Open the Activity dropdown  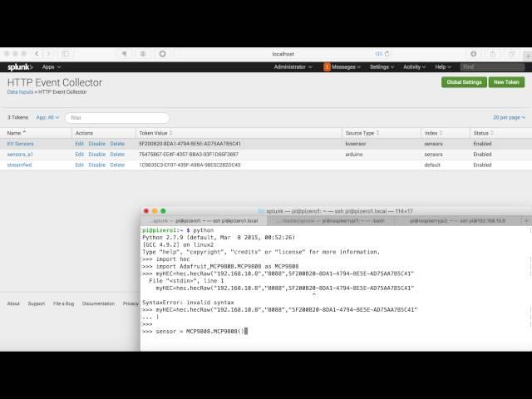414,66
